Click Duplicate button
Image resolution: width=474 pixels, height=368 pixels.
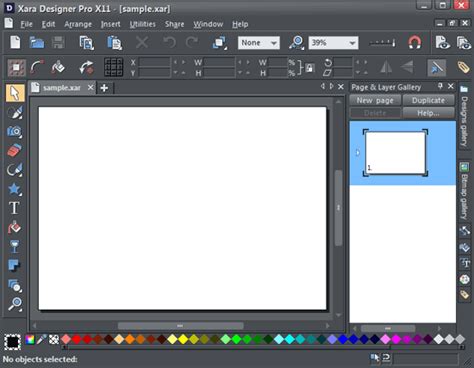[x=428, y=100]
